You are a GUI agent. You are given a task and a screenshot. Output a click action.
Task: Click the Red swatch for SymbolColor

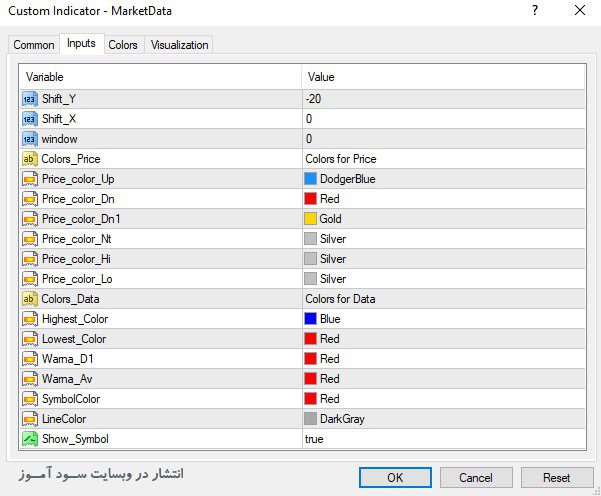pyautogui.click(x=310, y=399)
